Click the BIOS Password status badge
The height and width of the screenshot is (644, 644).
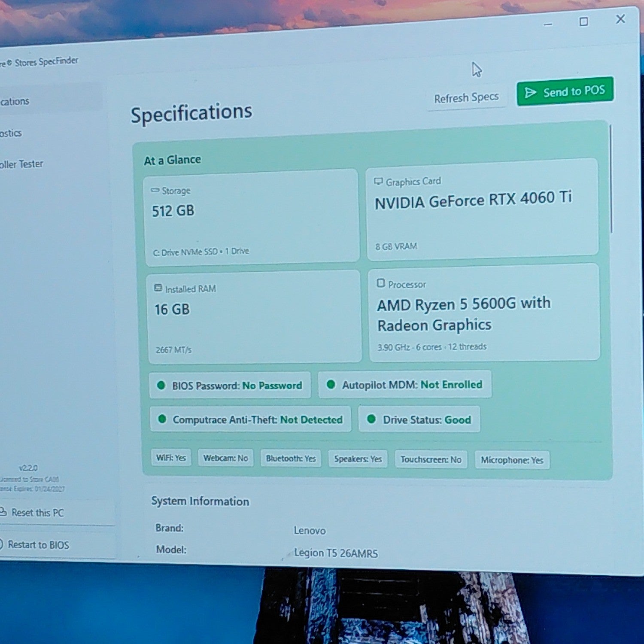[230, 386]
